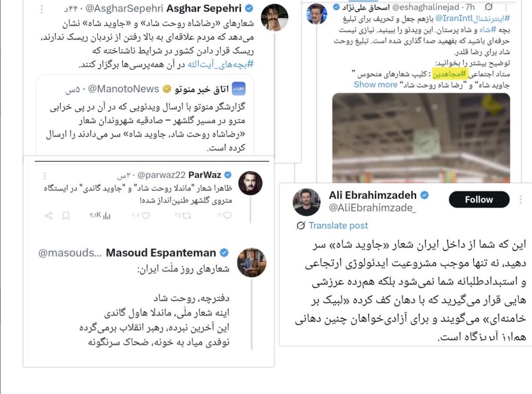This screenshot has height=394, width=532.
Task: Click the share icon on ParWaz's tweet
Action: [x=49, y=216]
